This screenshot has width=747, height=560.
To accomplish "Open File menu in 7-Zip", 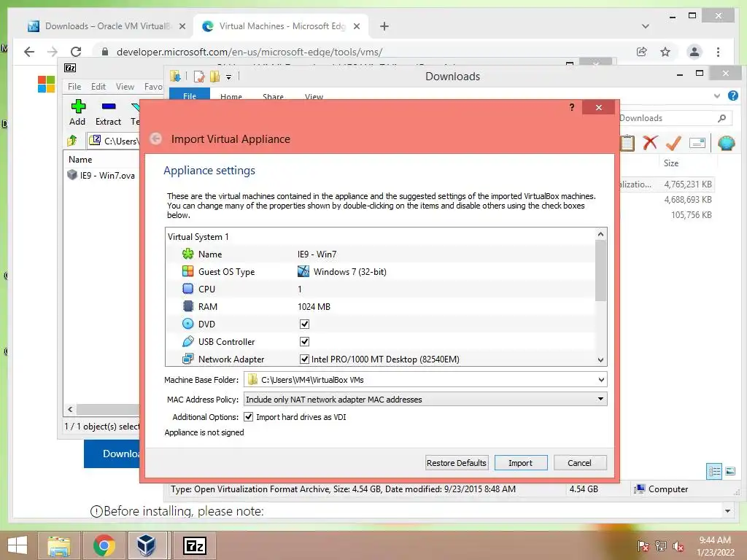I will (x=74, y=86).
